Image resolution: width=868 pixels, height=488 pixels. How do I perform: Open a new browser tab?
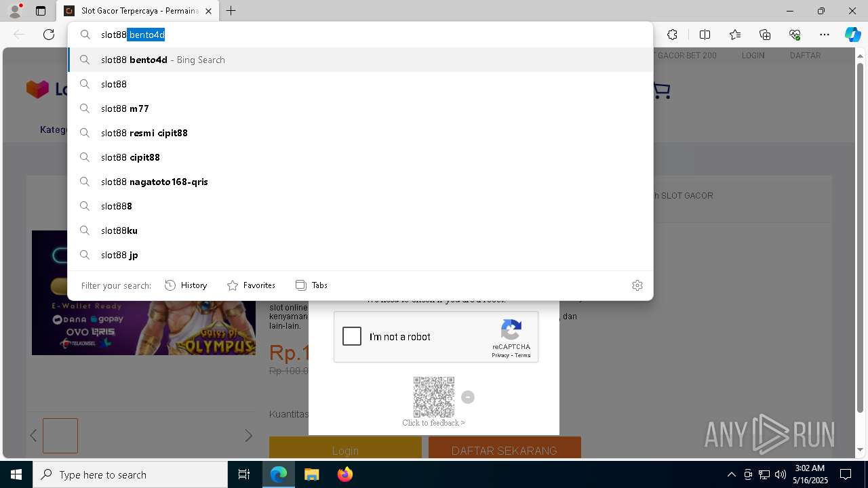[231, 11]
